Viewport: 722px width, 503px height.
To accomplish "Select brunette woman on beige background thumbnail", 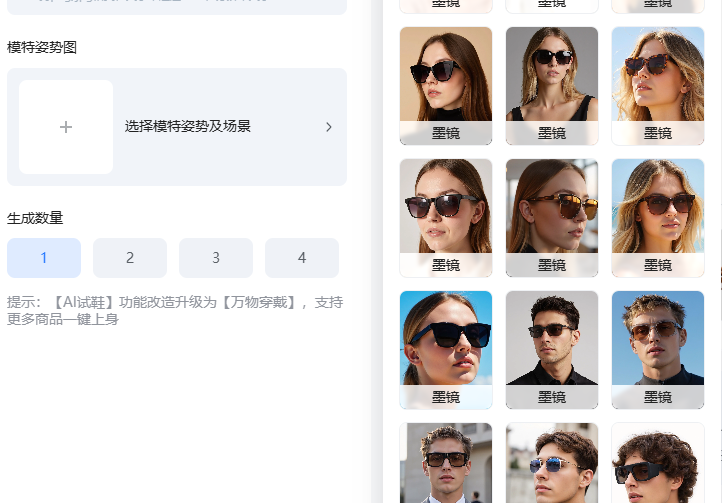I will point(445,75).
